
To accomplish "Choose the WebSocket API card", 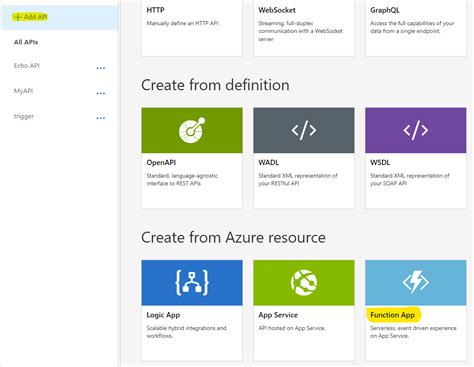I will point(304,28).
